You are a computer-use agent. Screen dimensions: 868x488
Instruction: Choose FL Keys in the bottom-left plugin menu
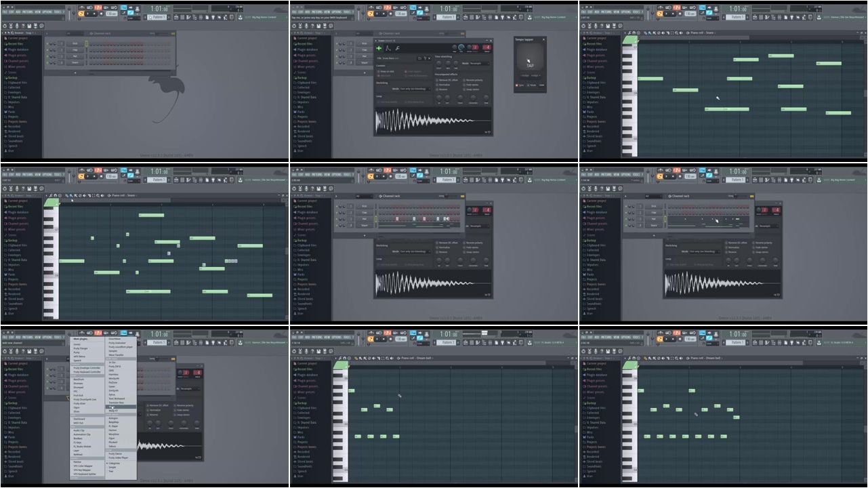78,443
